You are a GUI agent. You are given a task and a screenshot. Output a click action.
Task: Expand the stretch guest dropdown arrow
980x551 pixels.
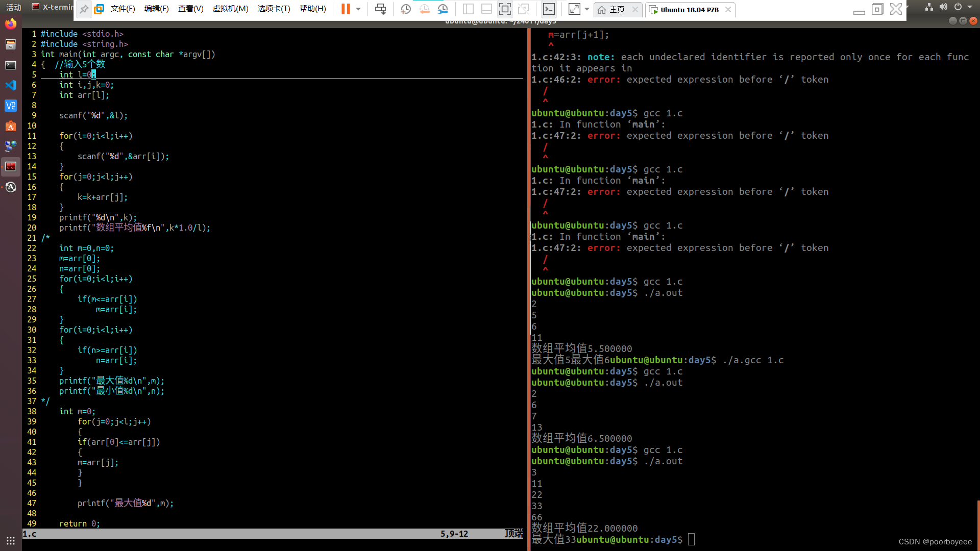pos(587,9)
